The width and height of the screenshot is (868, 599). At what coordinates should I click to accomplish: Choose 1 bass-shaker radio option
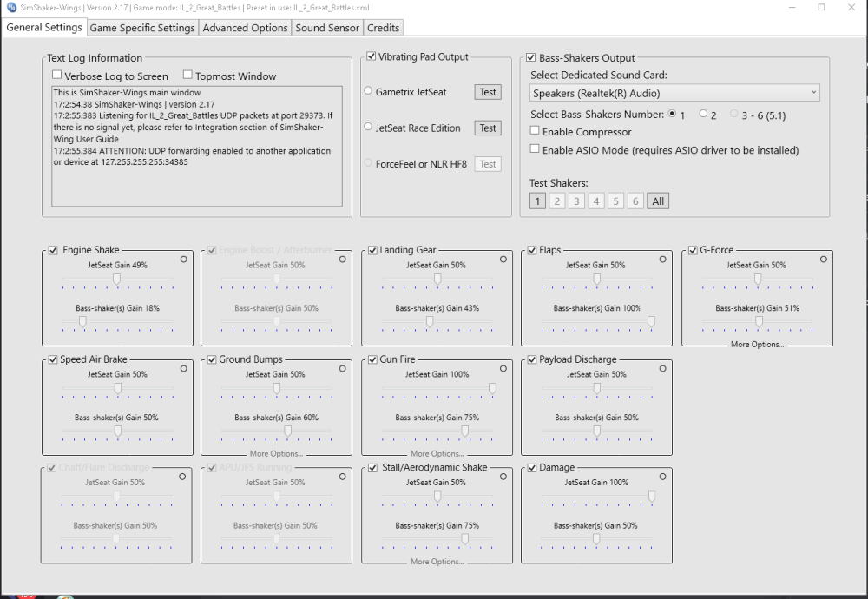672,114
